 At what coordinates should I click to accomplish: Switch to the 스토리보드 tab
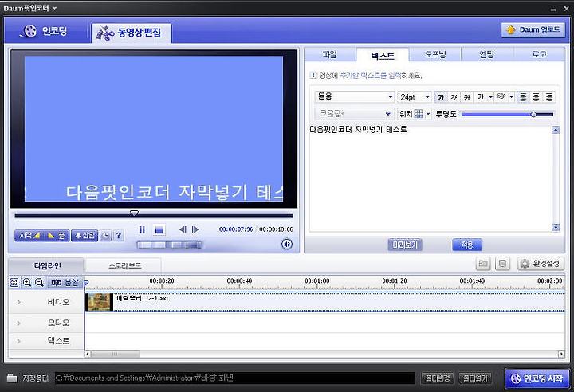click(124, 266)
